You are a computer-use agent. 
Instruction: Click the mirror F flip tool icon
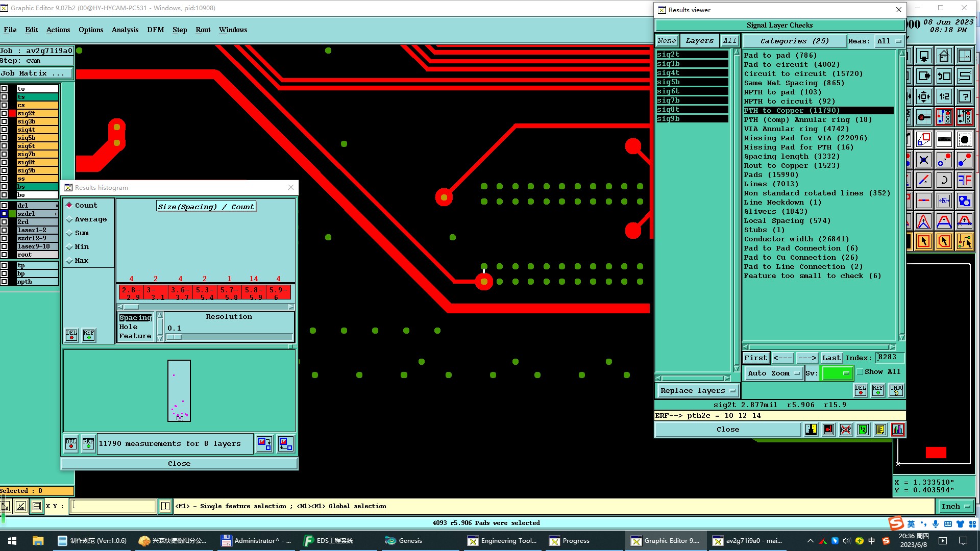[964, 180]
